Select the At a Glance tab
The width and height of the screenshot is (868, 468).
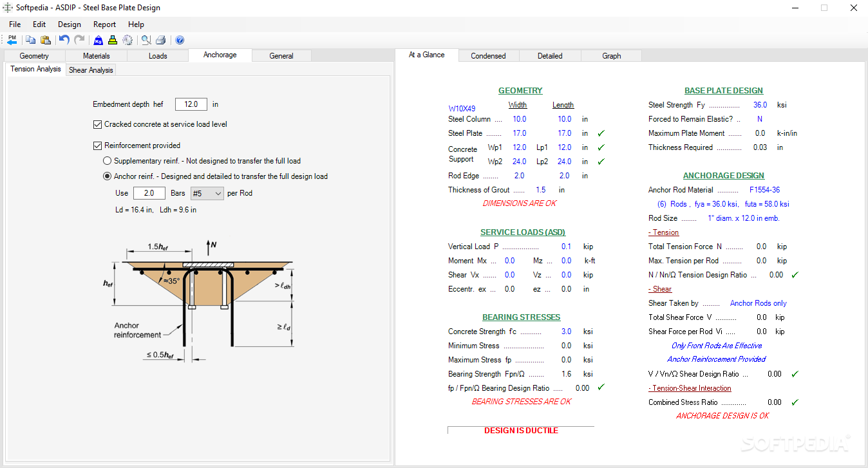pos(427,55)
